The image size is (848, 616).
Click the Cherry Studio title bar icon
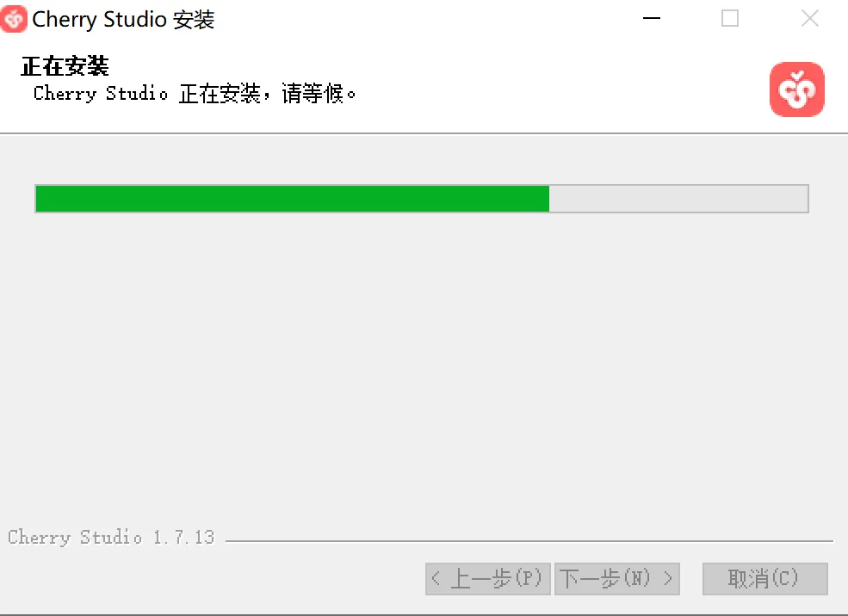tap(13, 19)
